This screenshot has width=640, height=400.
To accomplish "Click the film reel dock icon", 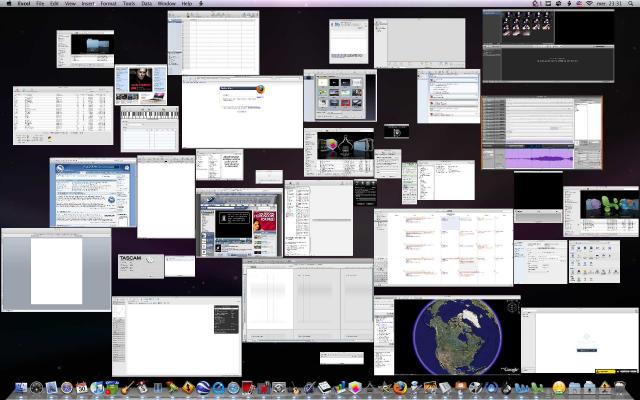I will (x=476, y=388).
